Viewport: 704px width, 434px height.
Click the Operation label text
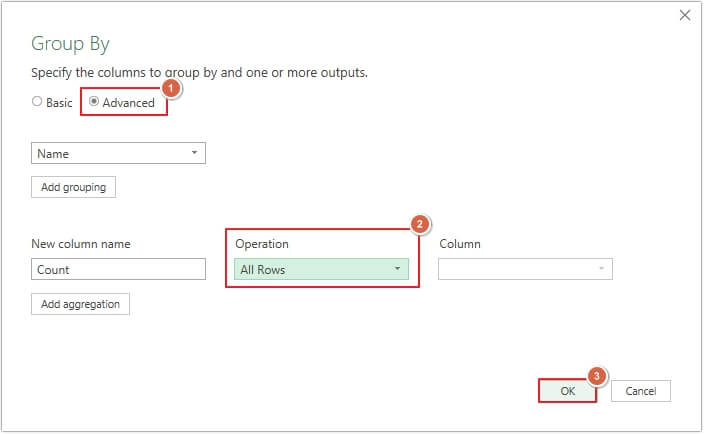(x=262, y=244)
